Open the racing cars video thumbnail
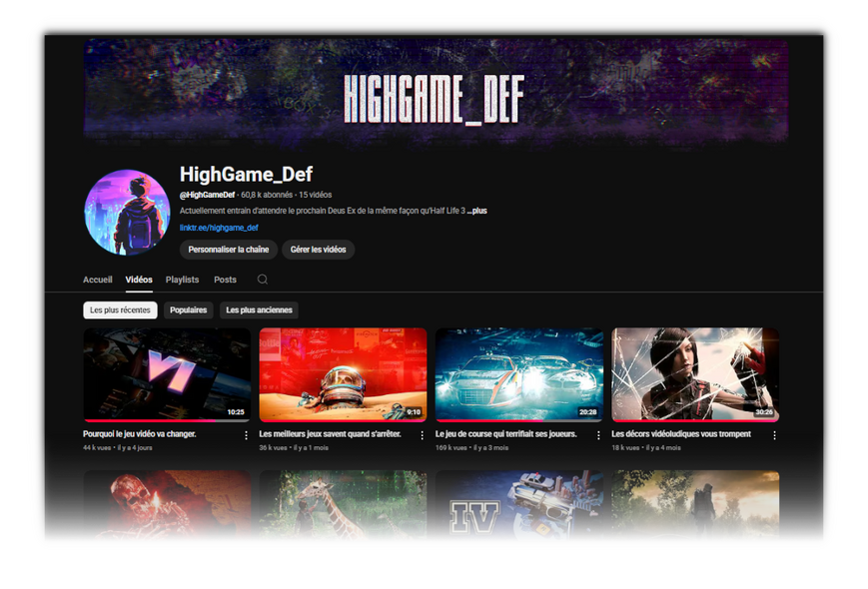The image size is (868, 589). 518,374
